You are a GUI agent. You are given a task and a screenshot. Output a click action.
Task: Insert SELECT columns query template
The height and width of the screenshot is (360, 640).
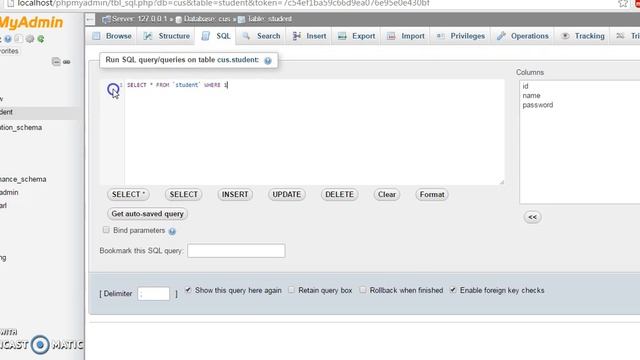coord(184,195)
